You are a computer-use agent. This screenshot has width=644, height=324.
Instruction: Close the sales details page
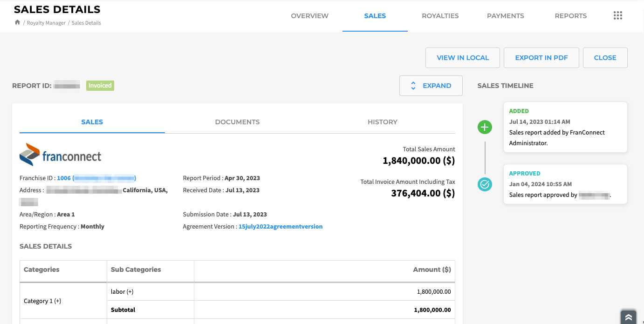pos(605,58)
